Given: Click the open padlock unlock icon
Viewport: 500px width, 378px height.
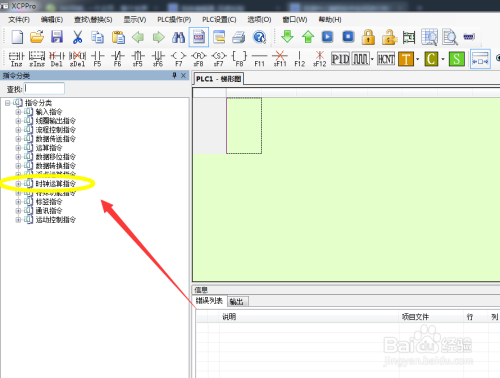Looking at the screenshot, I should click(389, 37).
